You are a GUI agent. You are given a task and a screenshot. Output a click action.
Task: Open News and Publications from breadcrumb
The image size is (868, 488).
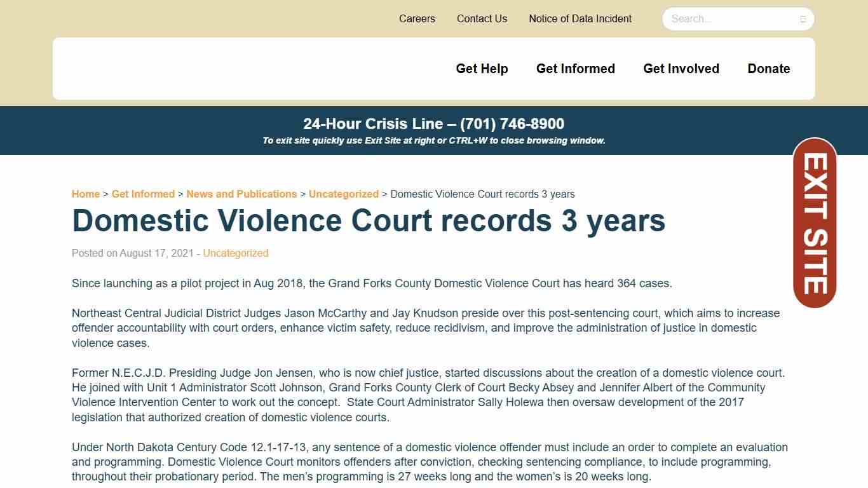point(241,194)
